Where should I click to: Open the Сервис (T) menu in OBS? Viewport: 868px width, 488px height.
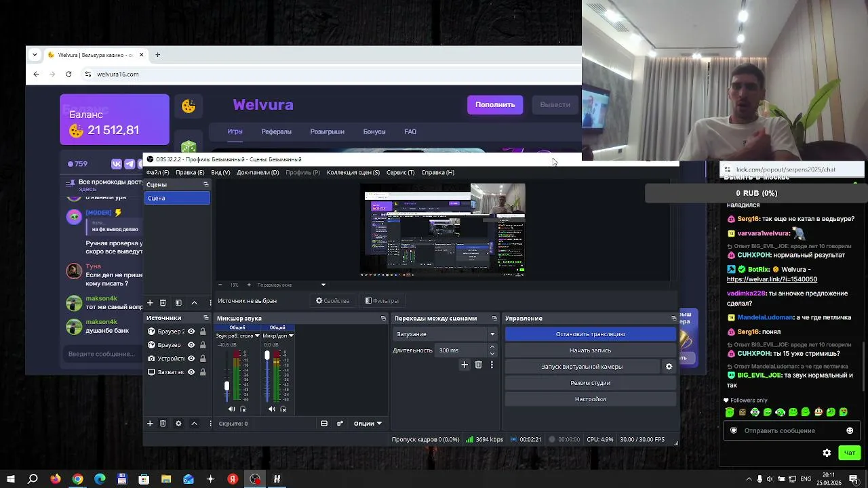pos(400,172)
